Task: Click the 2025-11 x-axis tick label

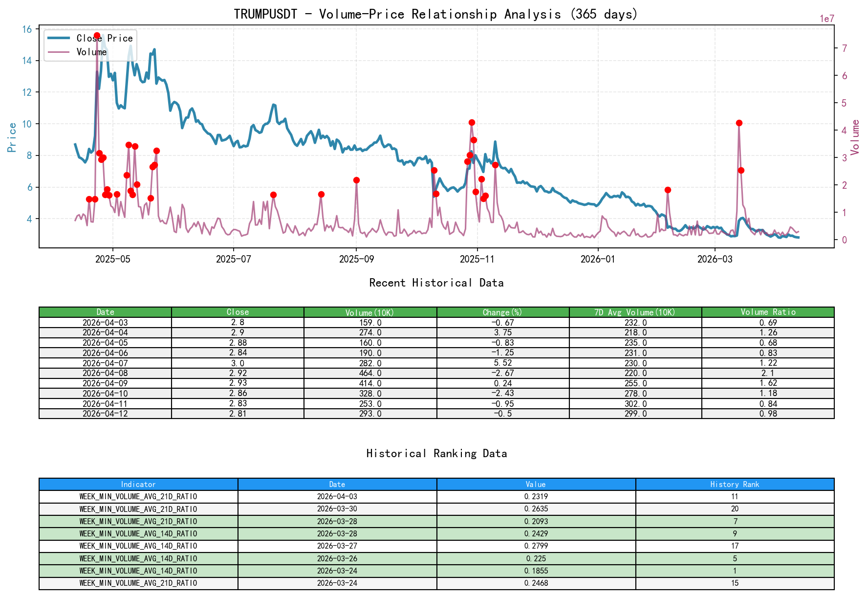Action: pos(477,259)
